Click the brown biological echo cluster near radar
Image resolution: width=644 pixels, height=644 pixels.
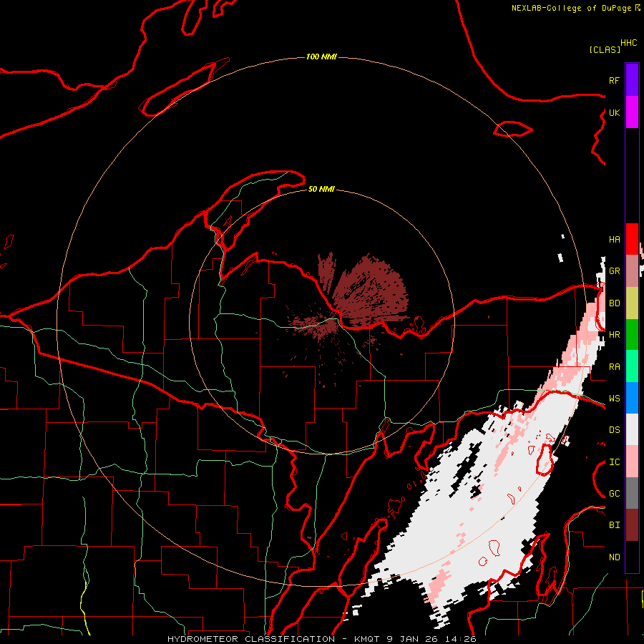tap(370, 292)
